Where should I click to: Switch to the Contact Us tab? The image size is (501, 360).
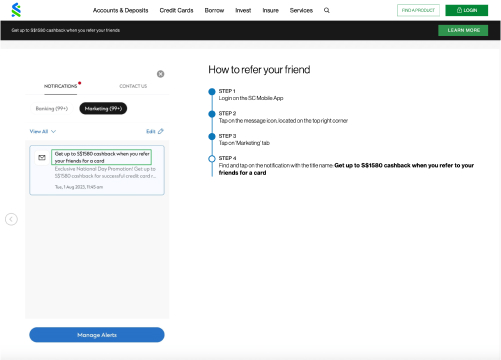(133, 86)
